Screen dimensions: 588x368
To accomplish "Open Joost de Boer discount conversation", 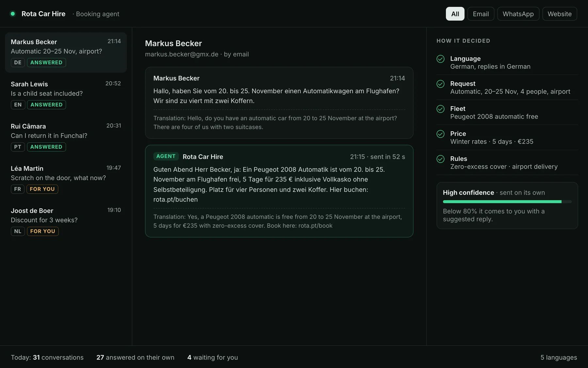I will 66,221.
